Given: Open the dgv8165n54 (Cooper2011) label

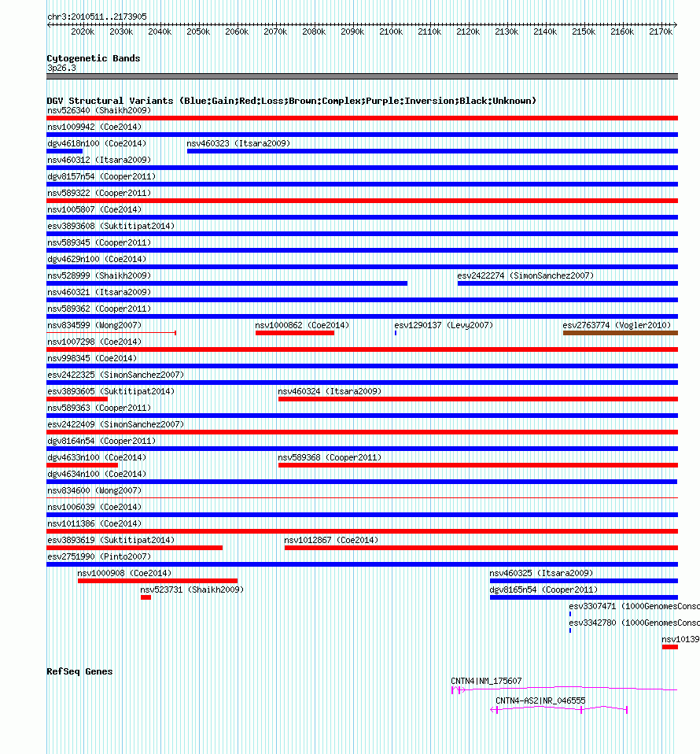Looking at the screenshot, I should tap(543, 590).
